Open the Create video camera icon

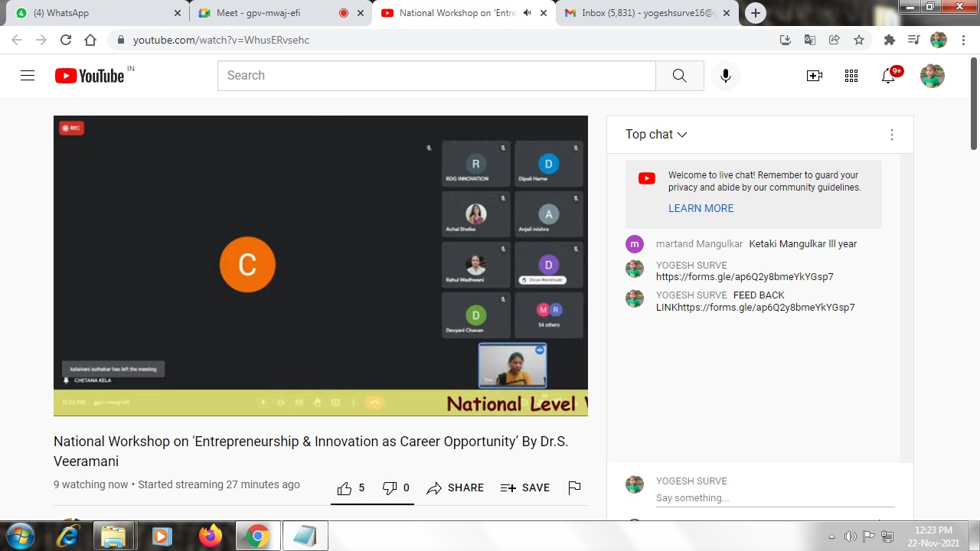coord(814,76)
